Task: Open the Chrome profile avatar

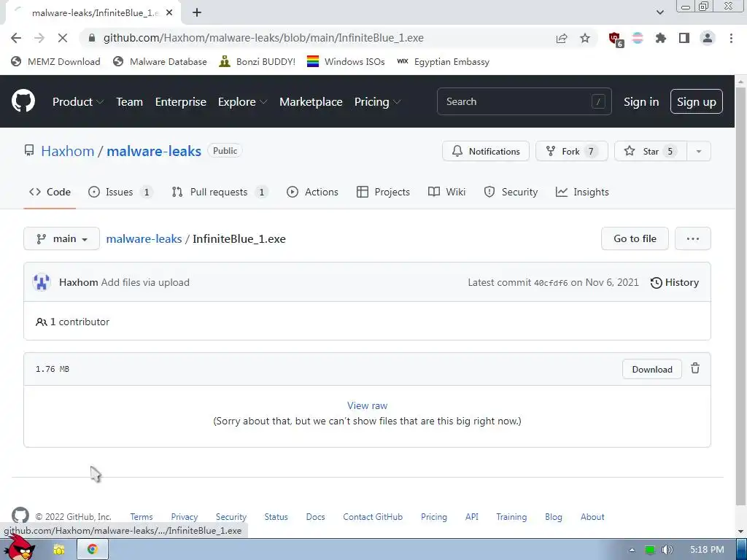Action: (708, 38)
